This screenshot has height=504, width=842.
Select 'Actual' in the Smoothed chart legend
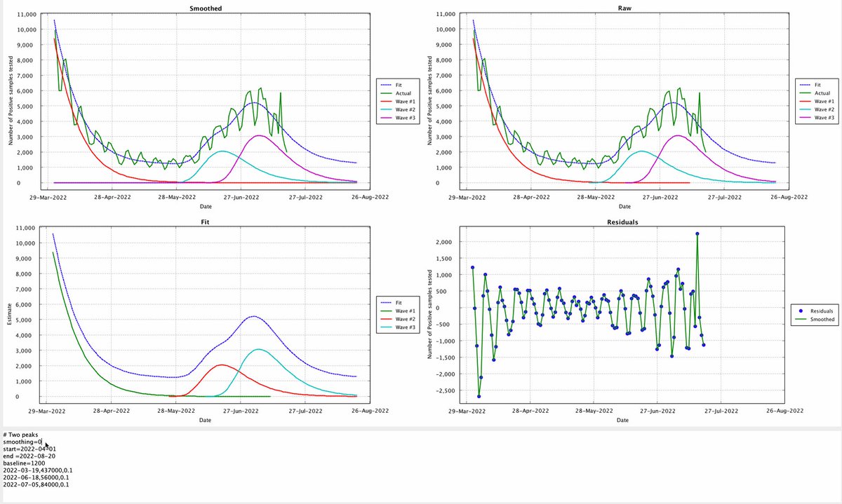pos(402,93)
